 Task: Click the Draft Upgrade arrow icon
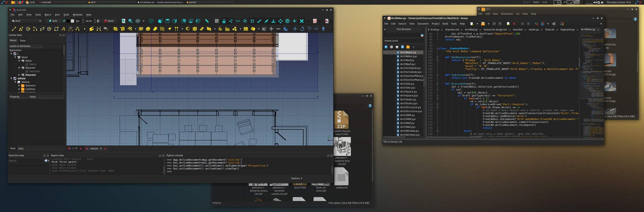click(x=323, y=29)
